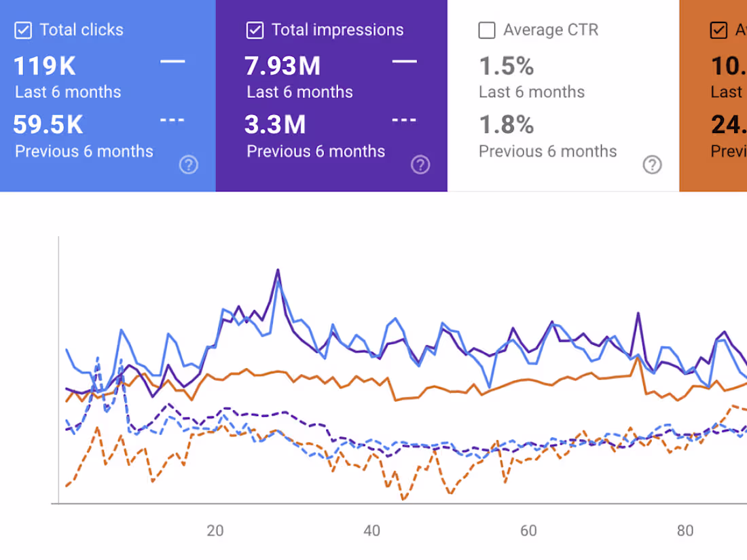Click the dashed line legend on impressions card
This screenshot has height=560, width=747.
(x=405, y=119)
